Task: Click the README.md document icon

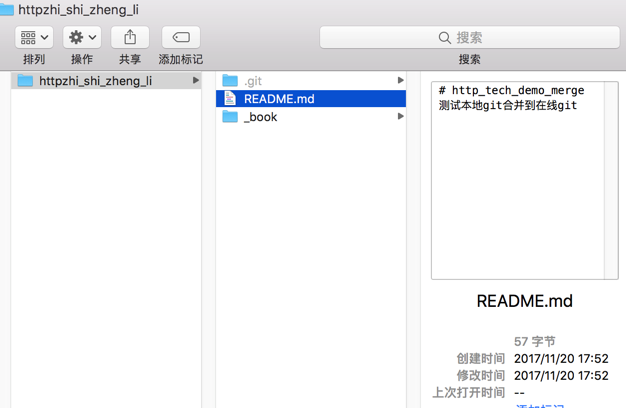Action: 230,99
